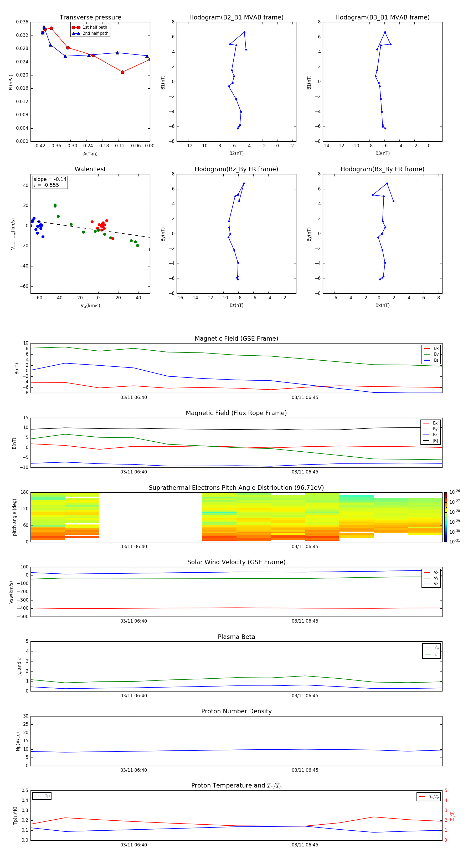473x868 pixels.
Task: Click the "Bz(nT)" x-axis label
Action: pos(236,305)
